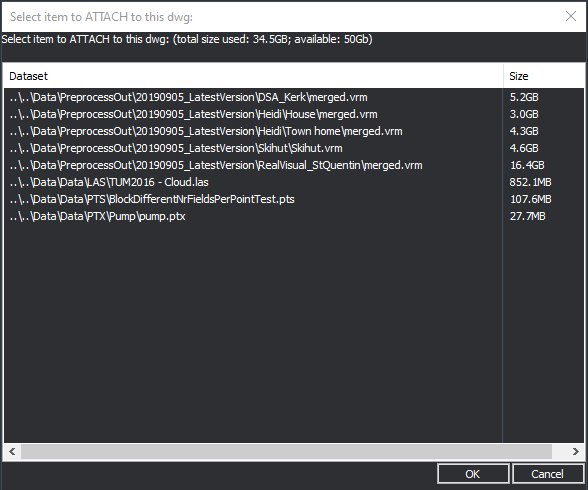Image resolution: width=588 pixels, height=490 pixels.
Task: Select the DSA_Kerk merged.vrm dataset
Action: 189,97
